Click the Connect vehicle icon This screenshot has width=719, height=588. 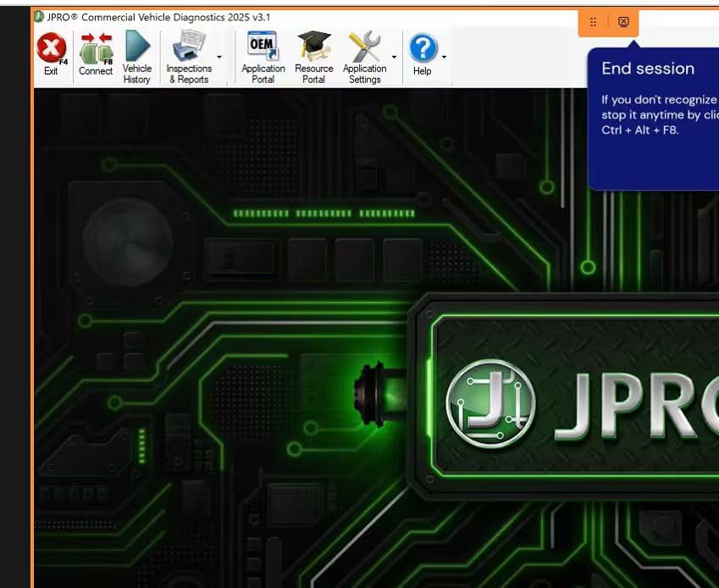coord(96,51)
